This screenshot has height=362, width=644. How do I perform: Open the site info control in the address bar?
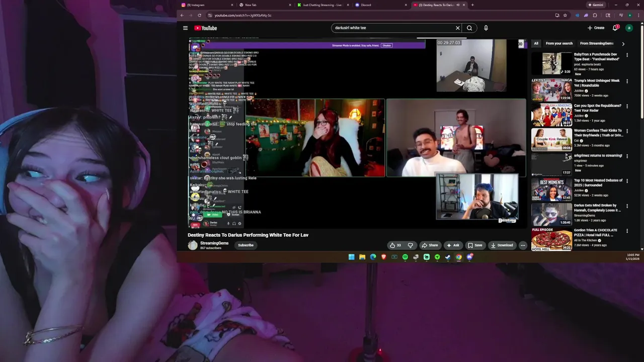click(210, 15)
